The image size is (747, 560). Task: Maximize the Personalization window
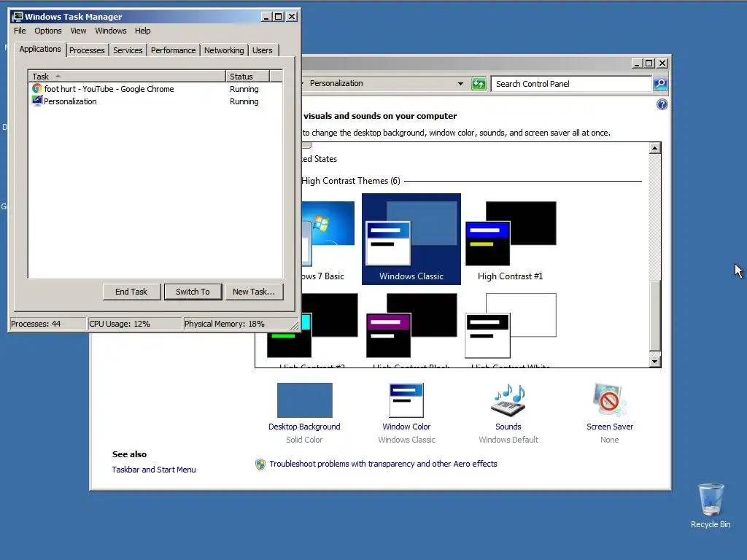(649, 63)
